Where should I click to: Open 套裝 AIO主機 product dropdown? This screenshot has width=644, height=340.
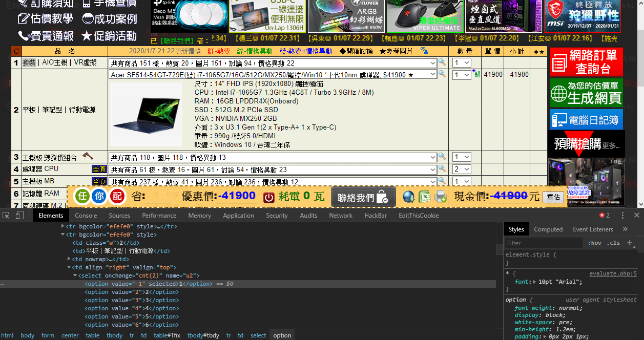273,63
